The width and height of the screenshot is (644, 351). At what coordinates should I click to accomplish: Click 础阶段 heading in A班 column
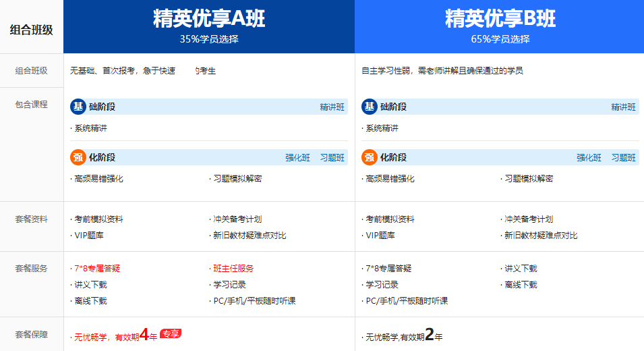(x=103, y=107)
